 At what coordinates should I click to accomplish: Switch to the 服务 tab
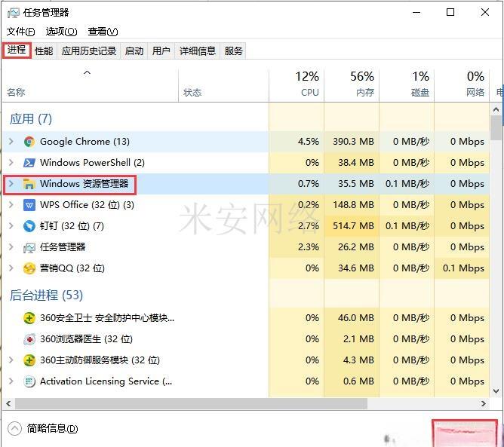[x=233, y=51]
